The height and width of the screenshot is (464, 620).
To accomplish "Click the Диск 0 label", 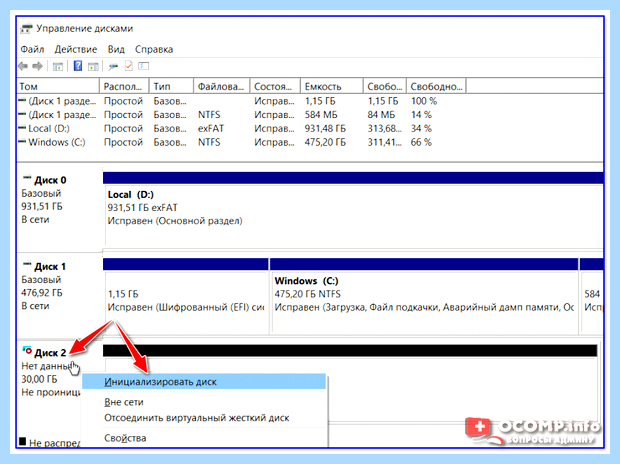I will (x=50, y=180).
